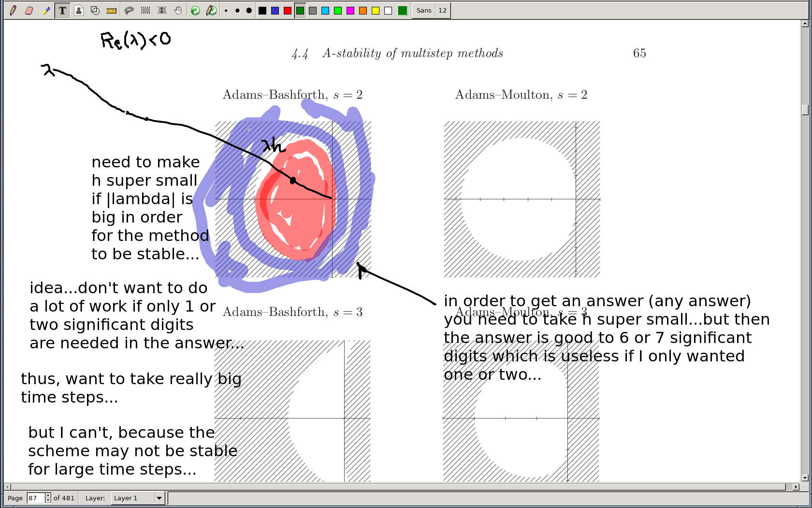
Task: Pick the magenta color swatch
Action: (350, 11)
